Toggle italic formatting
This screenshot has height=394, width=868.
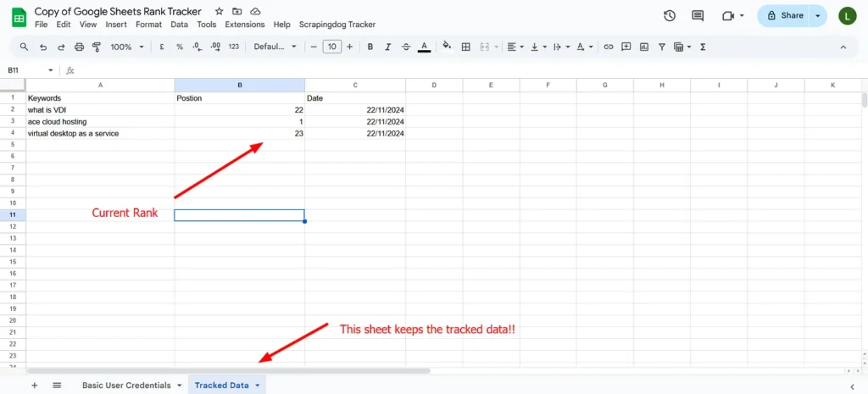click(x=388, y=47)
